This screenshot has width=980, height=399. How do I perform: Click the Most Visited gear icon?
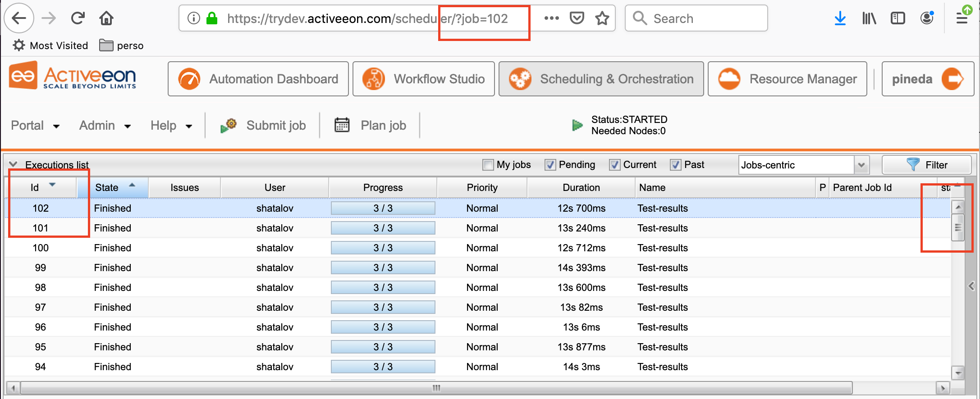click(x=18, y=45)
